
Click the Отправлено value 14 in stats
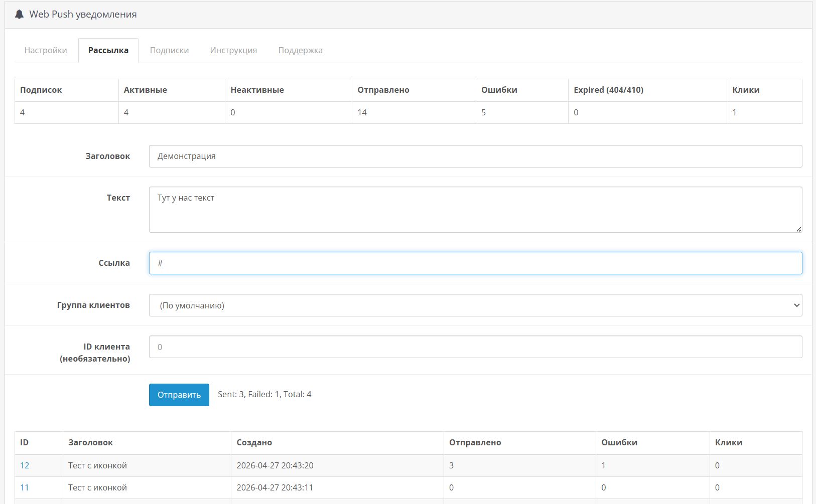tap(362, 112)
